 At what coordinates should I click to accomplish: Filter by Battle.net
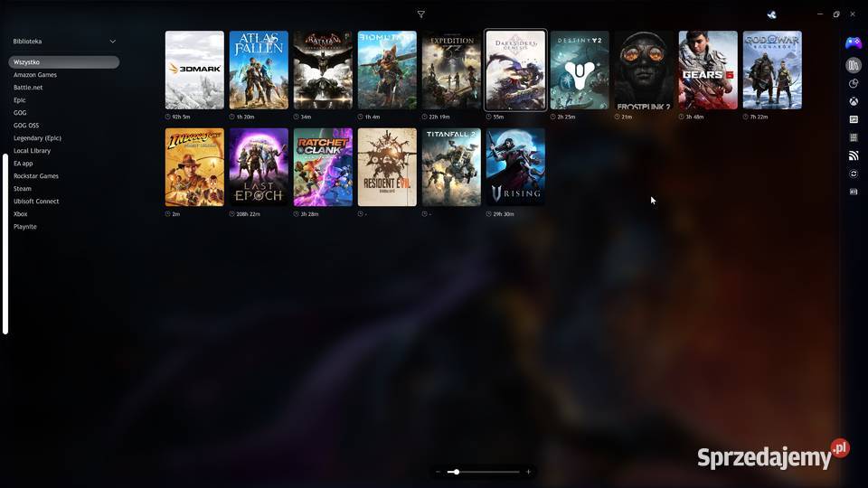tap(28, 88)
